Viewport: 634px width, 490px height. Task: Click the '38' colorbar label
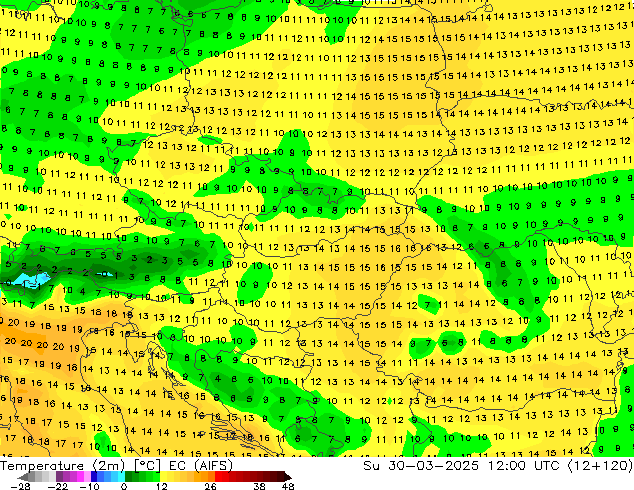tap(260, 486)
